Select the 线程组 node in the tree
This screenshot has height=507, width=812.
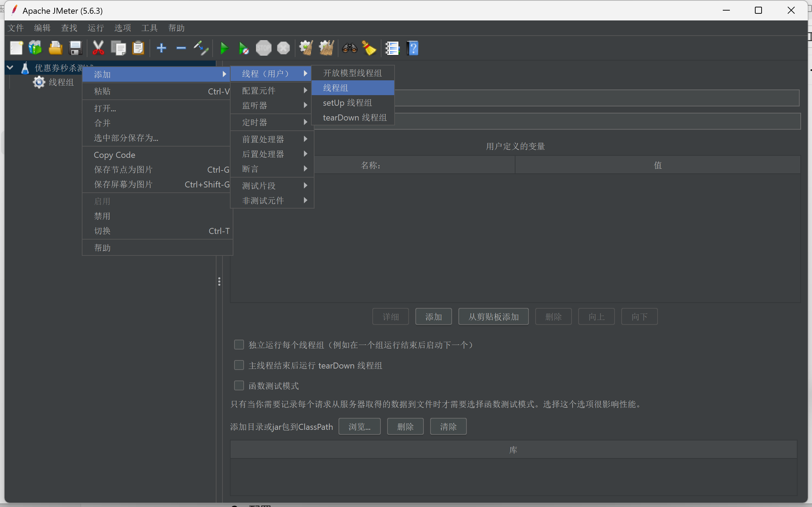coord(61,82)
